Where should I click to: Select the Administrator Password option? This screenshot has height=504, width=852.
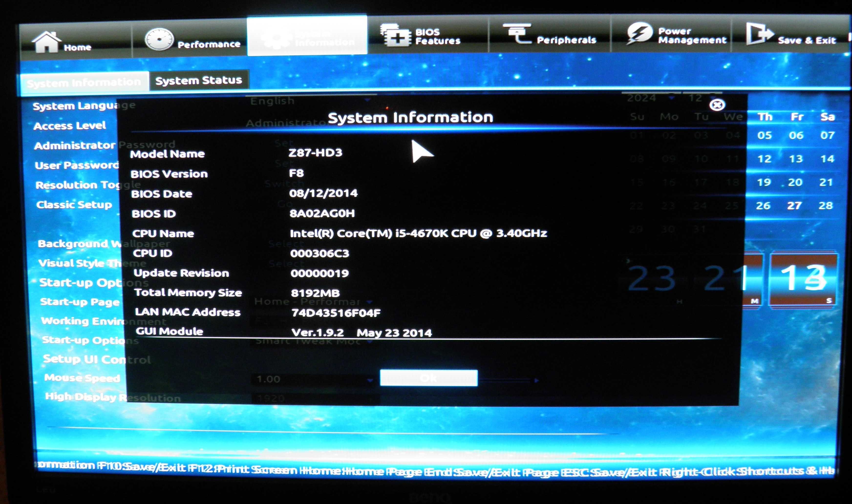coord(105,145)
